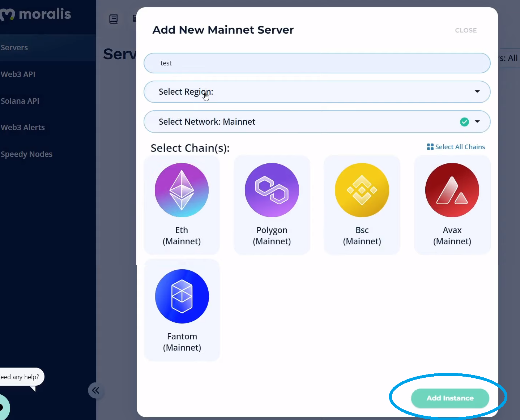Close the Add New Mainnet Server dialog

point(466,30)
